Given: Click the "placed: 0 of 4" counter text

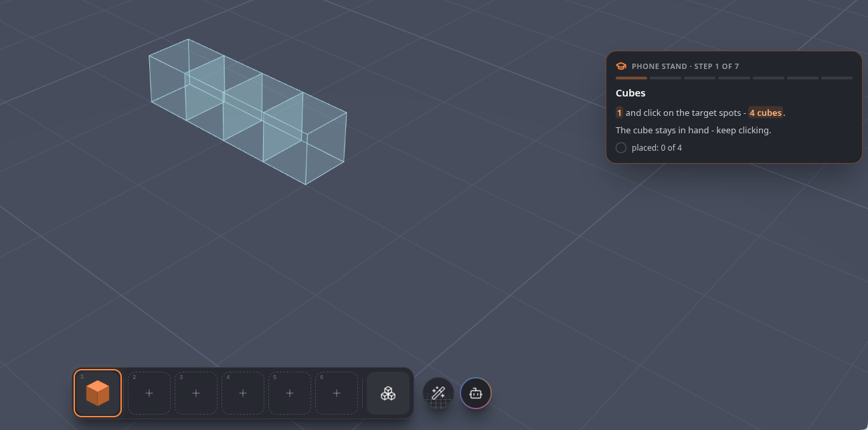Looking at the screenshot, I should (x=657, y=147).
